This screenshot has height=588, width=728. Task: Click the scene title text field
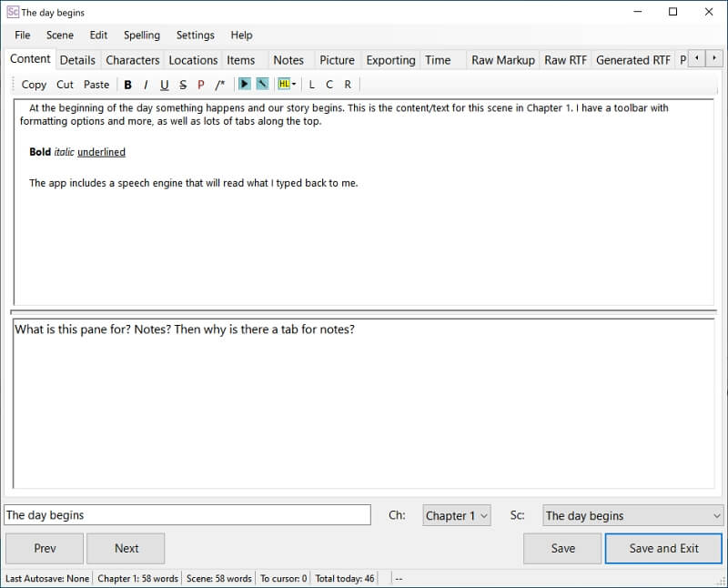click(187, 515)
